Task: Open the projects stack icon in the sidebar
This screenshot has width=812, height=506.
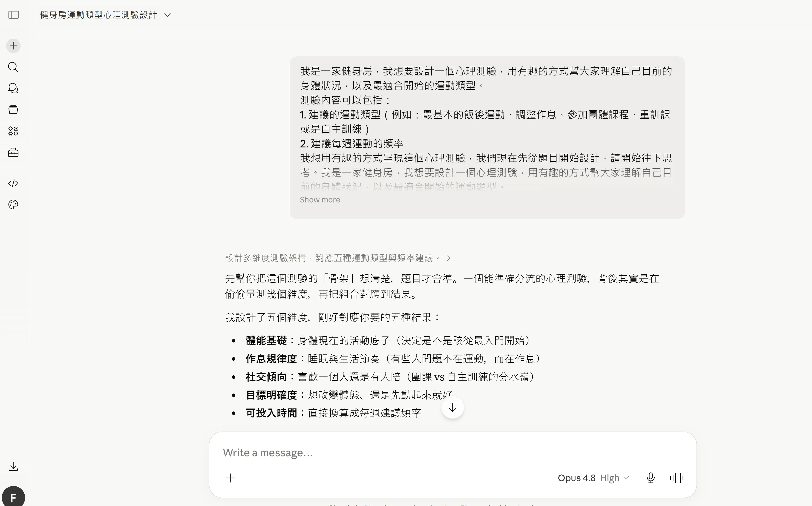Action: [x=13, y=109]
